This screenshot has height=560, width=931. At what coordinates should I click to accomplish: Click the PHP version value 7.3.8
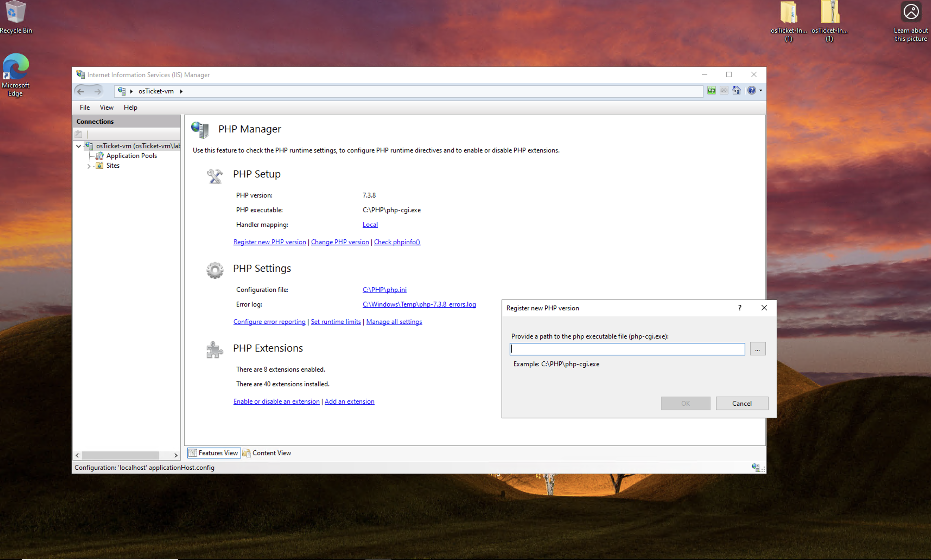pyautogui.click(x=369, y=195)
